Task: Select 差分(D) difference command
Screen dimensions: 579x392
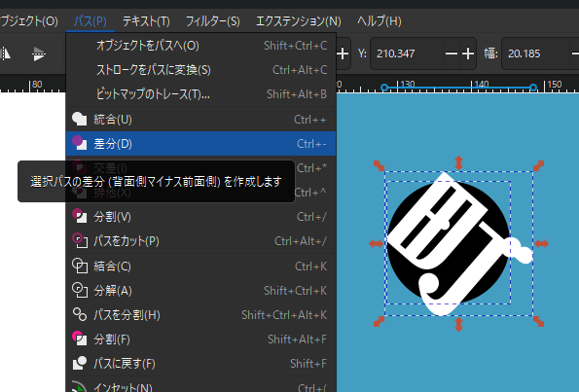Action: (200, 144)
